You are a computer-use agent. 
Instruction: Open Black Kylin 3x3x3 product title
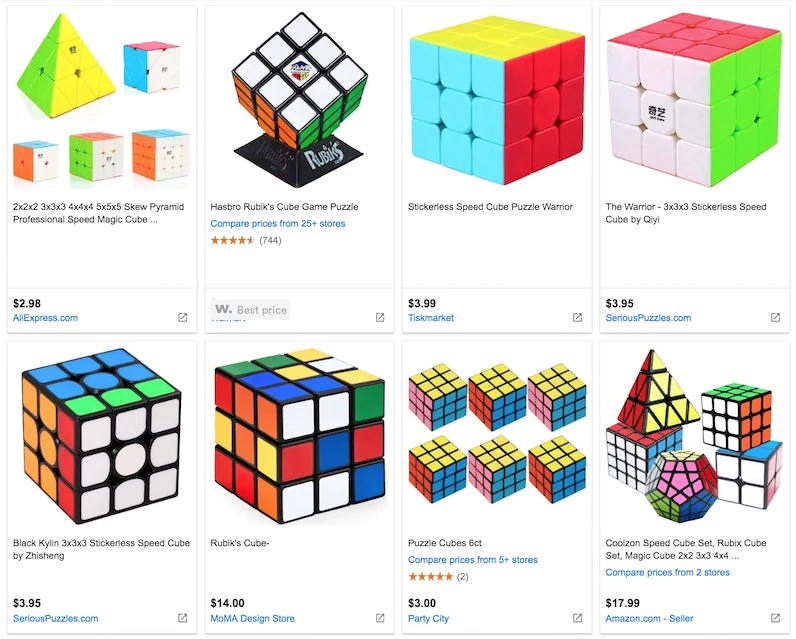[x=101, y=550]
